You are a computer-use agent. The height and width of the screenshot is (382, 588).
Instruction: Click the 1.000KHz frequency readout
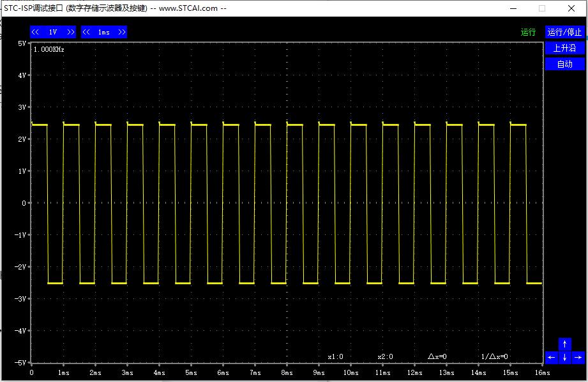[x=49, y=49]
